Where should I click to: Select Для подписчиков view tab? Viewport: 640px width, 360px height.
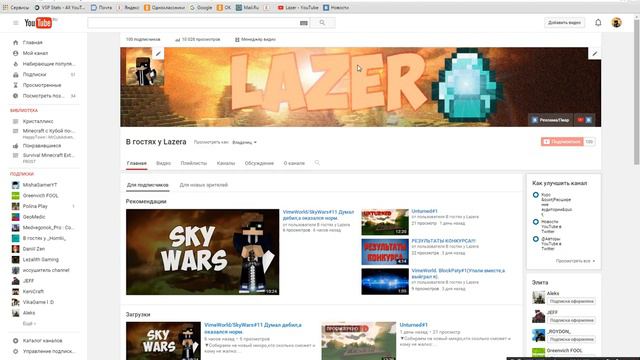[148, 185]
